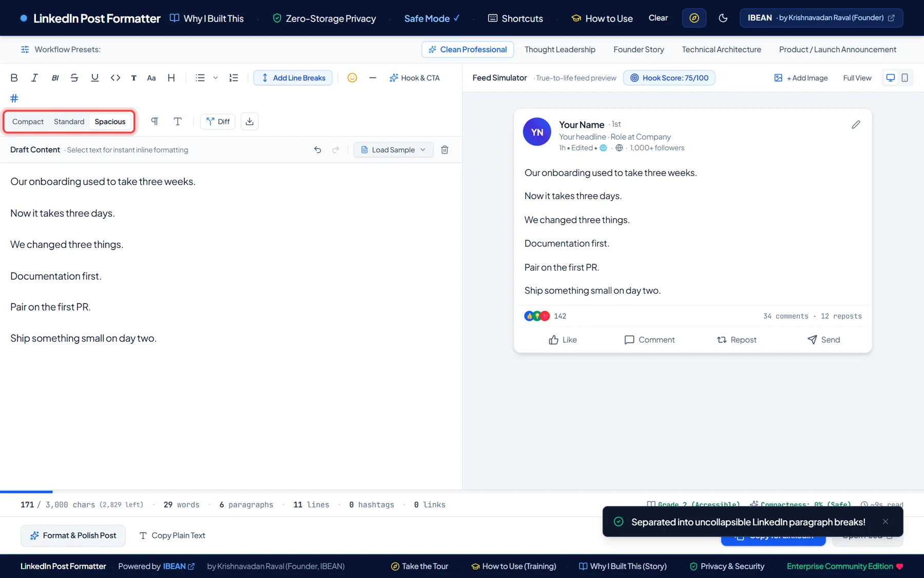Delete the draft with the trash icon
This screenshot has width=924, height=578.
click(x=445, y=150)
